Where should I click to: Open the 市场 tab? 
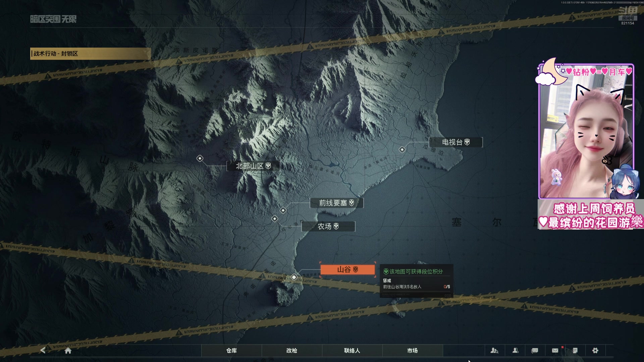(x=413, y=351)
